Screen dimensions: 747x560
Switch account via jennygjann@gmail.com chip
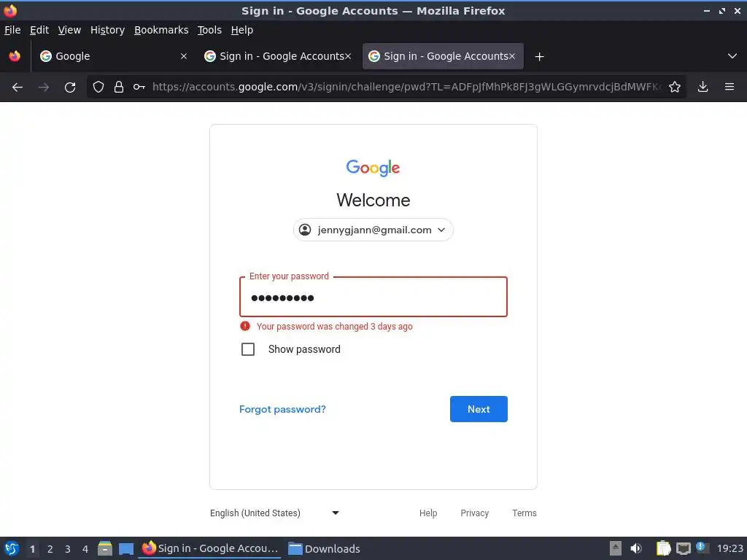(373, 230)
